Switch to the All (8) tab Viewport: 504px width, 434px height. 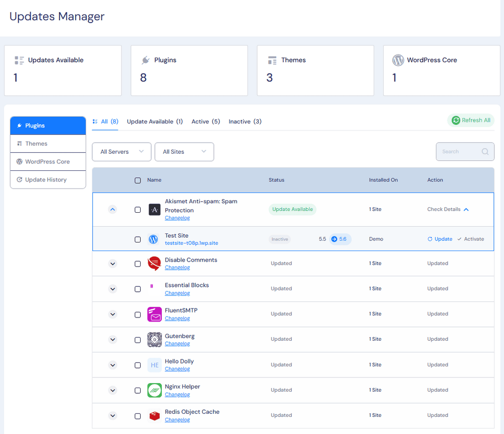(105, 121)
